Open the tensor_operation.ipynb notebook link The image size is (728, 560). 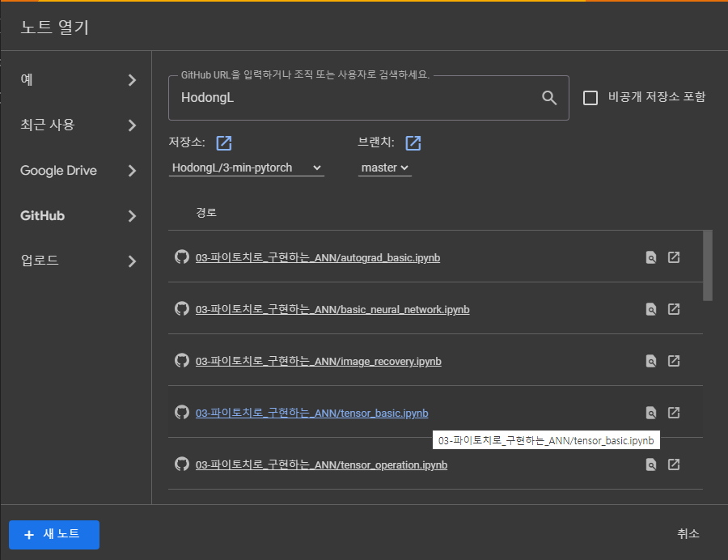click(x=321, y=465)
